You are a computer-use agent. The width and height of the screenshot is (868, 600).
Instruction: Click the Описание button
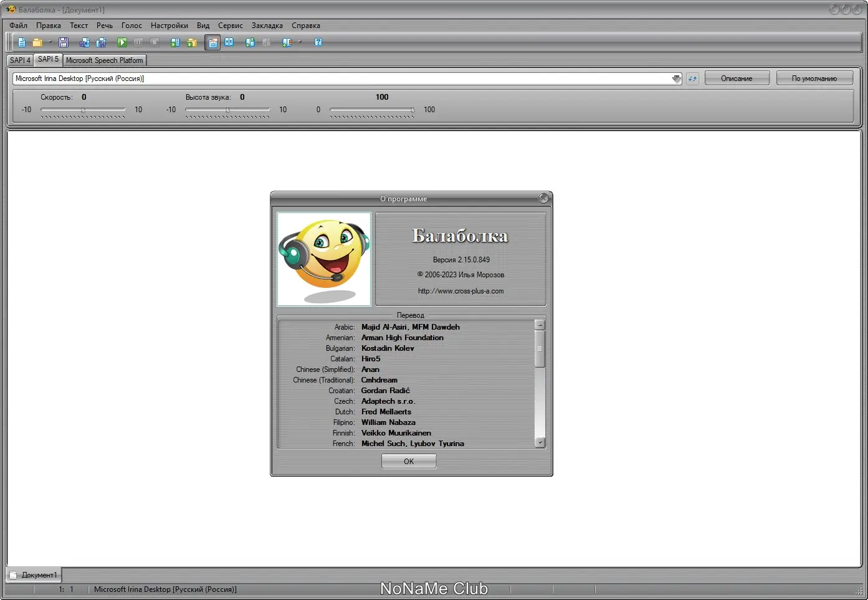pos(737,79)
